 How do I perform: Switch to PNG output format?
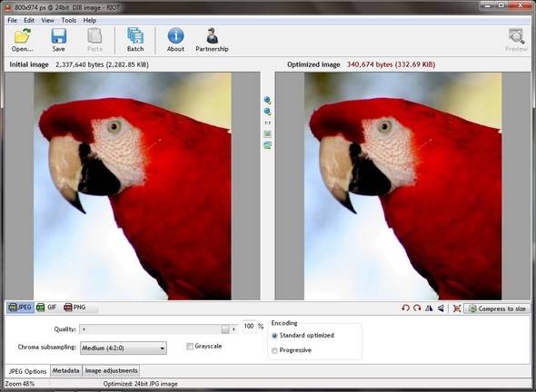point(74,308)
